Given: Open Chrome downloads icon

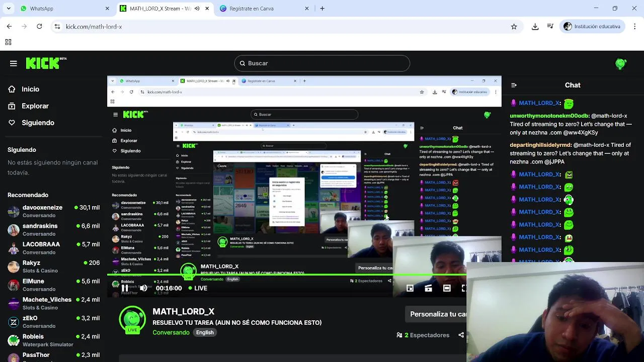Looking at the screenshot, I should point(535,27).
